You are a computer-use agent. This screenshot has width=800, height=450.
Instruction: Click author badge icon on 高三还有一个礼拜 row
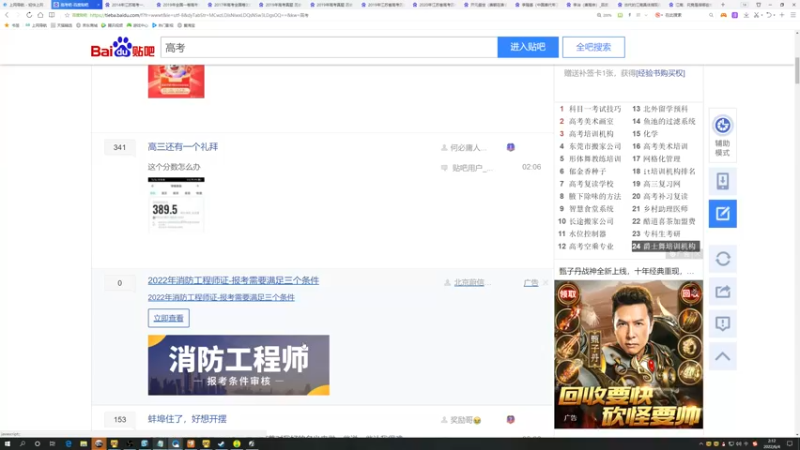(x=511, y=147)
